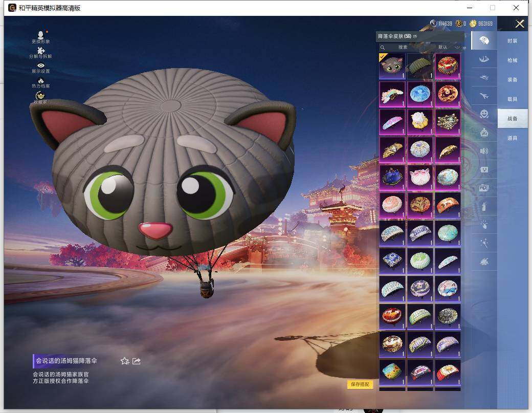
Task: Select the robot helmet category icon
Action: coord(484,133)
